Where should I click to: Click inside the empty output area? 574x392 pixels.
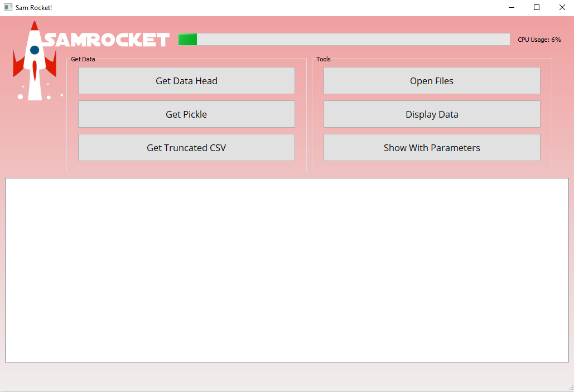coord(286,269)
